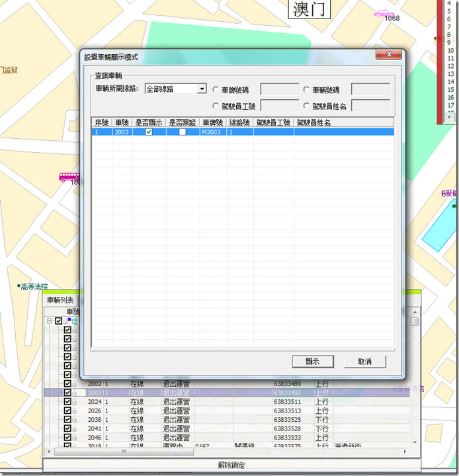Toggle the checkbox for row 2046 in vehicle list
The image size is (459, 476).
click(67, 437)
